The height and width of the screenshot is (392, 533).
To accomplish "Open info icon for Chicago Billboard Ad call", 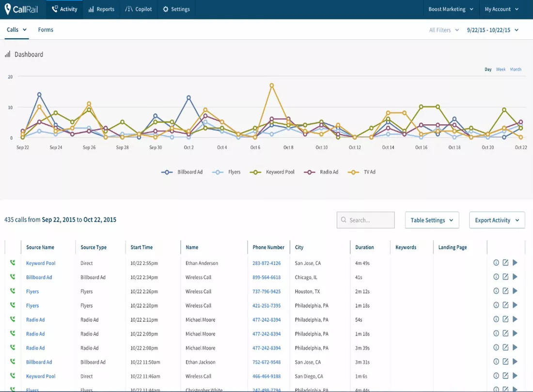I will pyautogui.click(x=496, y=277).
